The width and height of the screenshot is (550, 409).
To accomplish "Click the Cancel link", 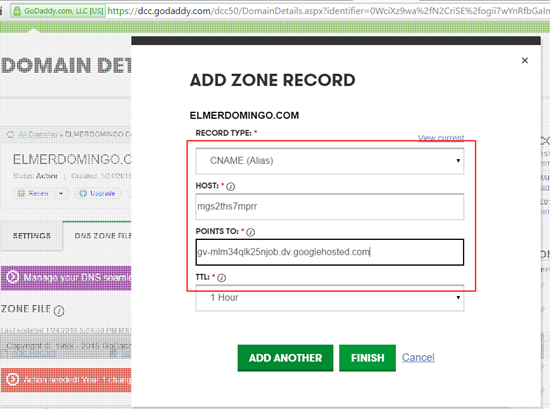I will coord(418,357).
